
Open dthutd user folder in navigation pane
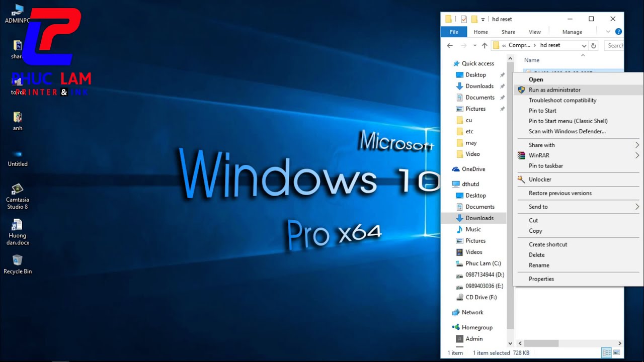click(x=470, y=184)
